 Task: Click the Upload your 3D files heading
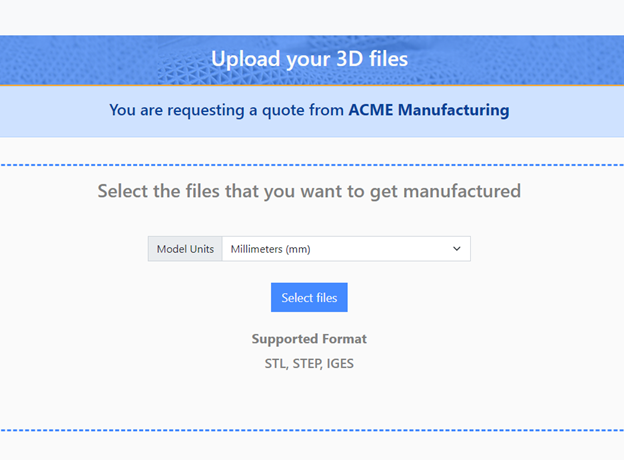309,59
